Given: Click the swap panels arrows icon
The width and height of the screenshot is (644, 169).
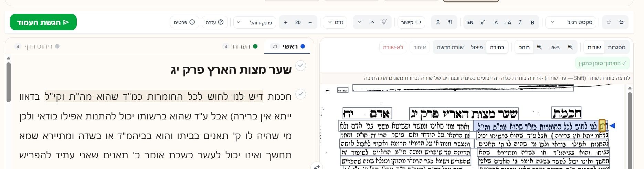Looking at the screenshot, I should point(317,167).
